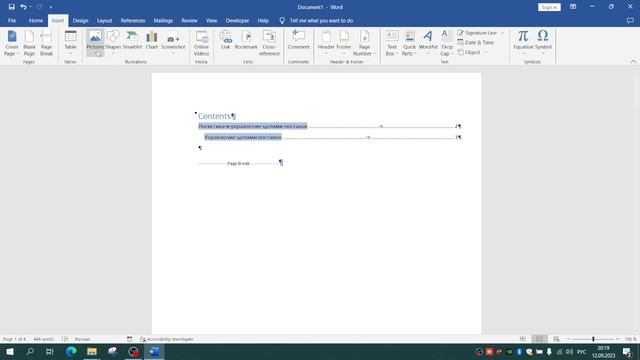Change the Russian proofing language in the status bar
The image size is (640, 360).
click(82, 339)
